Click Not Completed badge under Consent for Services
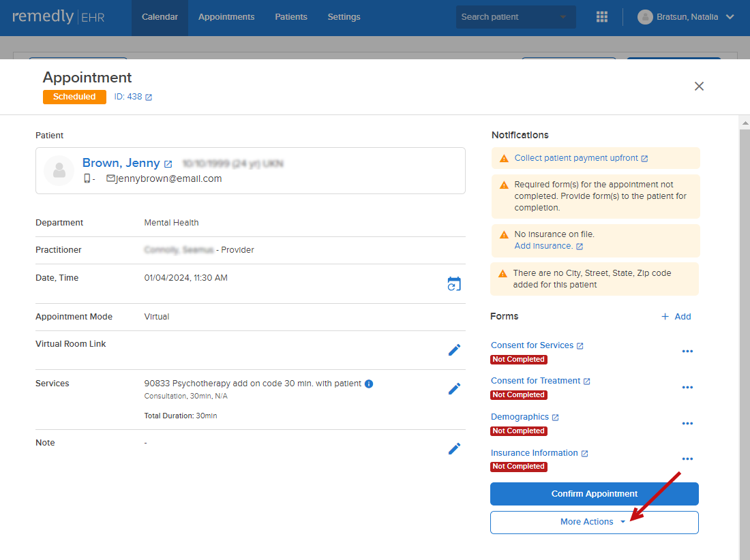The width and height of the screenshot is (750, 560). 518,359
